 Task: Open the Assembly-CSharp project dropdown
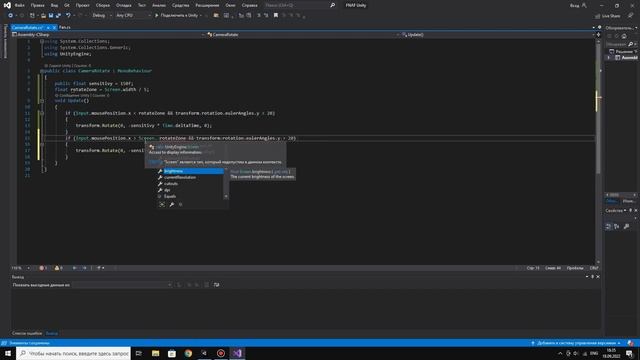click(x=108, y=35)
